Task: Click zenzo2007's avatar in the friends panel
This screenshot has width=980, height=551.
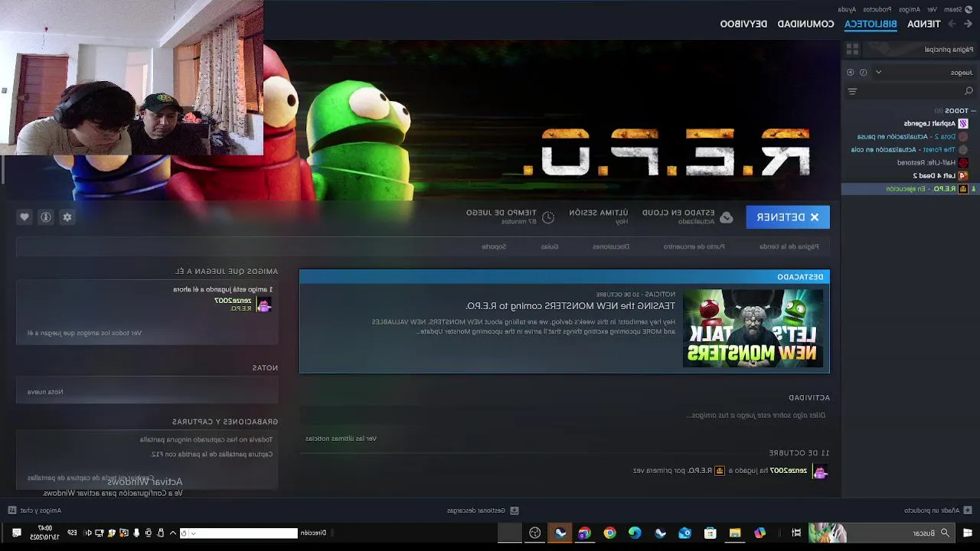Action: pos(264,305)
